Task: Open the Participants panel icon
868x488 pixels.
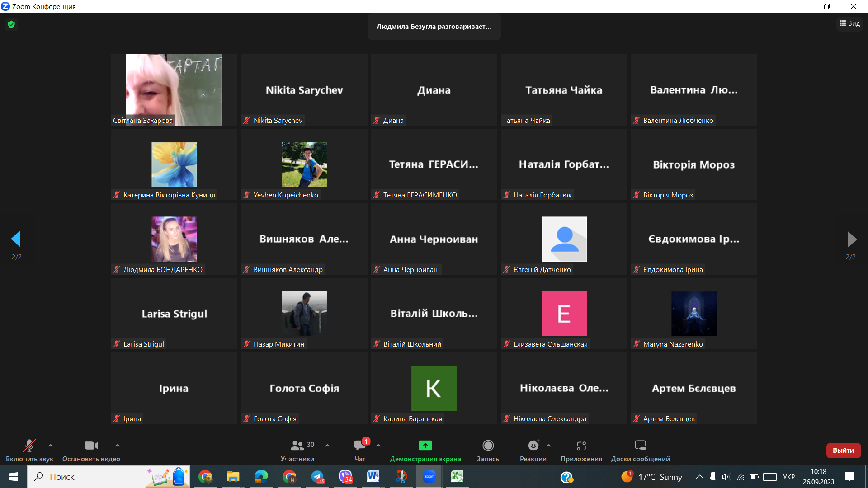Action: pyautogui.click(x=297, y=446)
